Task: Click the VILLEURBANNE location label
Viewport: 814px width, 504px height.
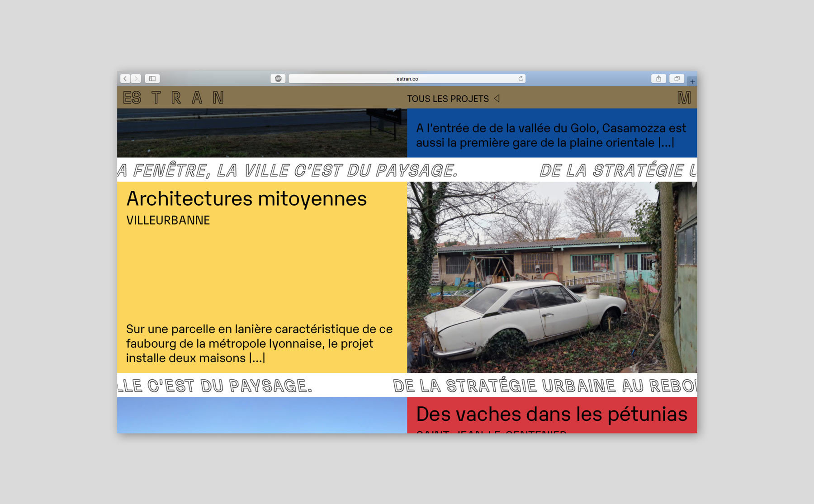Action: [168, 221]
